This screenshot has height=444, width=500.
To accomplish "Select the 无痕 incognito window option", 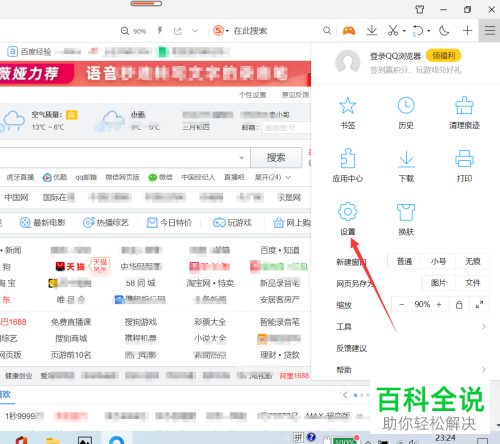I will tap(473, 261).
